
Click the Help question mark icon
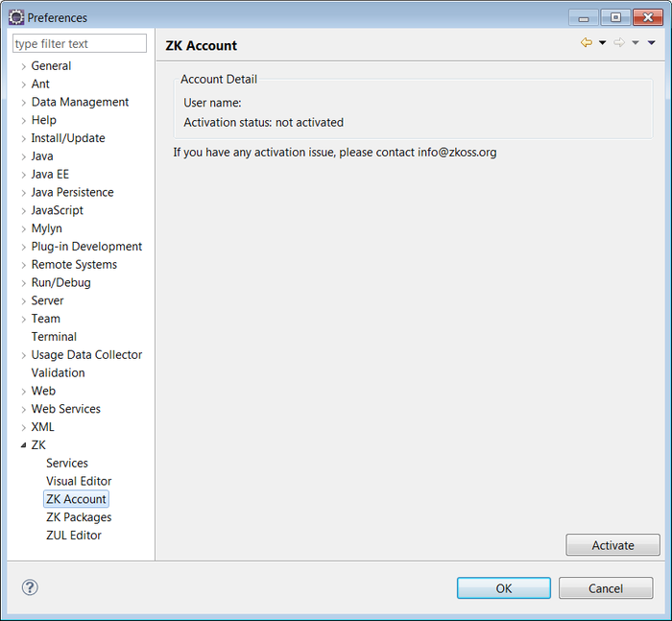click(30, 587)
